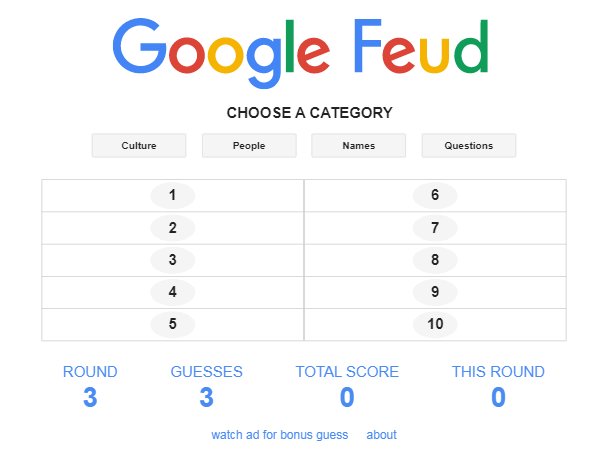
Task: Open the about link
Action: [381, 435]
